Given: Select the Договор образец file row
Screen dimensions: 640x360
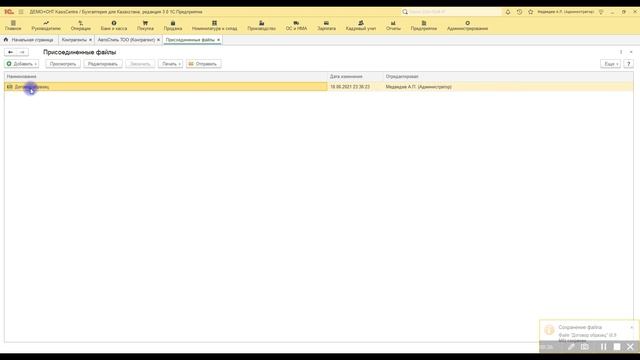Looking at the screenshot, I should click(x=319, y=87).
